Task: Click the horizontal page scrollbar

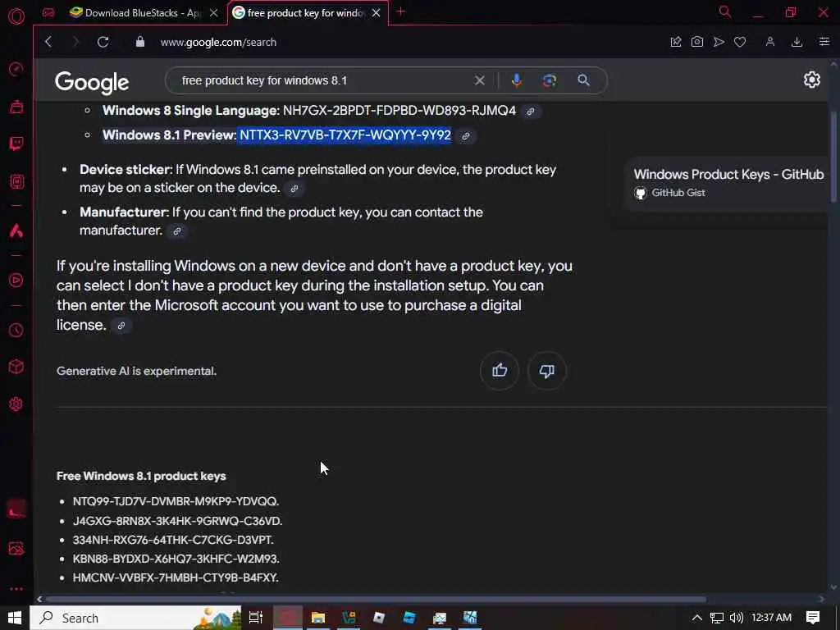Action: 375,599
